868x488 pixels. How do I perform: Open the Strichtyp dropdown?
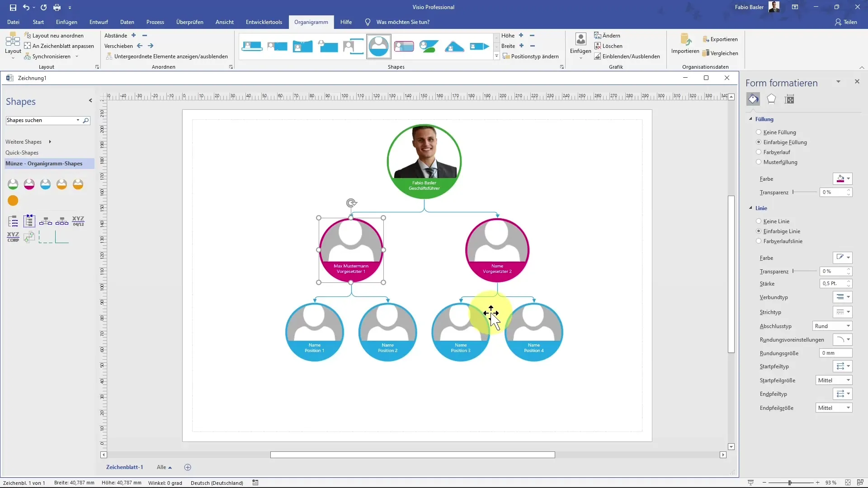(843, 312)
